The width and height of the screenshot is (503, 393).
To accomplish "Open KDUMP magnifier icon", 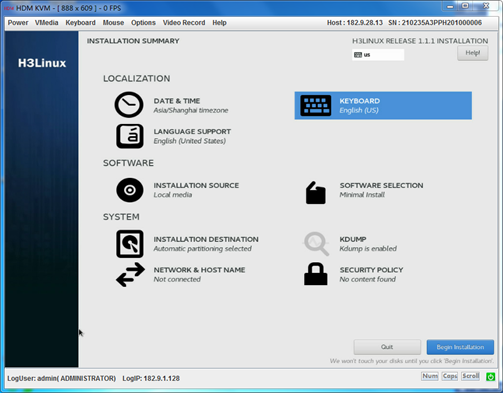I will tap(316, 244).
